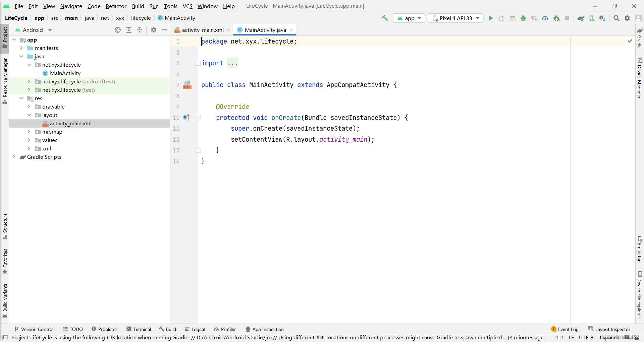Viewport: 644px width, 342px height.
Task: Open the run configuration 'app' dropdown
Action: (409, 18)
